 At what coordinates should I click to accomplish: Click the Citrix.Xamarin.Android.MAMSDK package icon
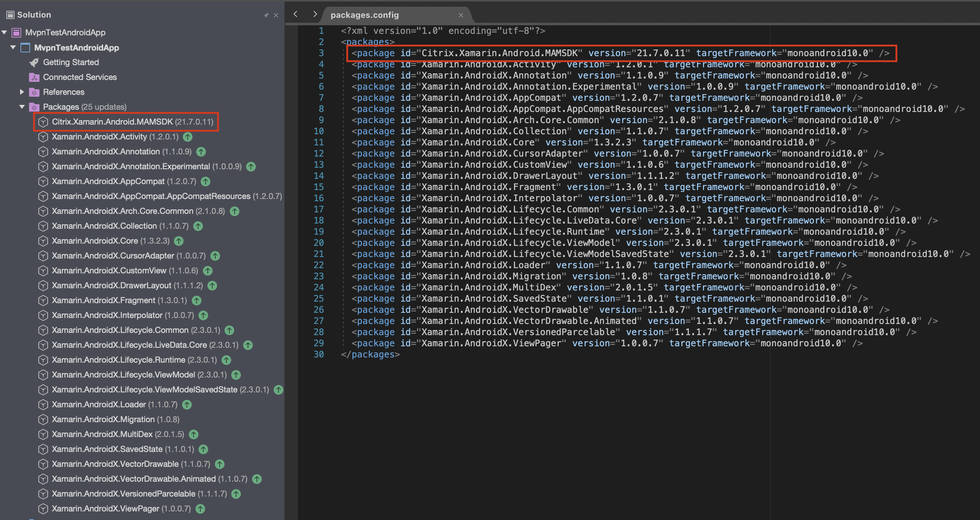tap(43, 122)
